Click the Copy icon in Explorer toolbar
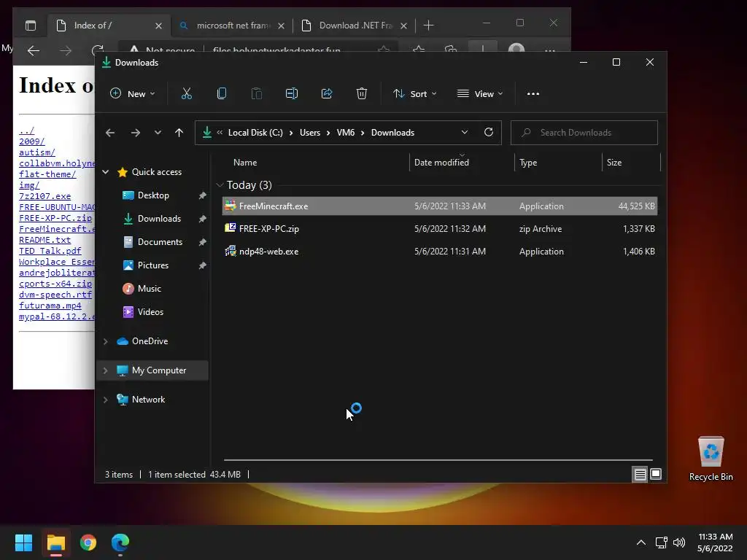This screenshot has height=560, width=747. pyautogui.click(x=222, y=94)
